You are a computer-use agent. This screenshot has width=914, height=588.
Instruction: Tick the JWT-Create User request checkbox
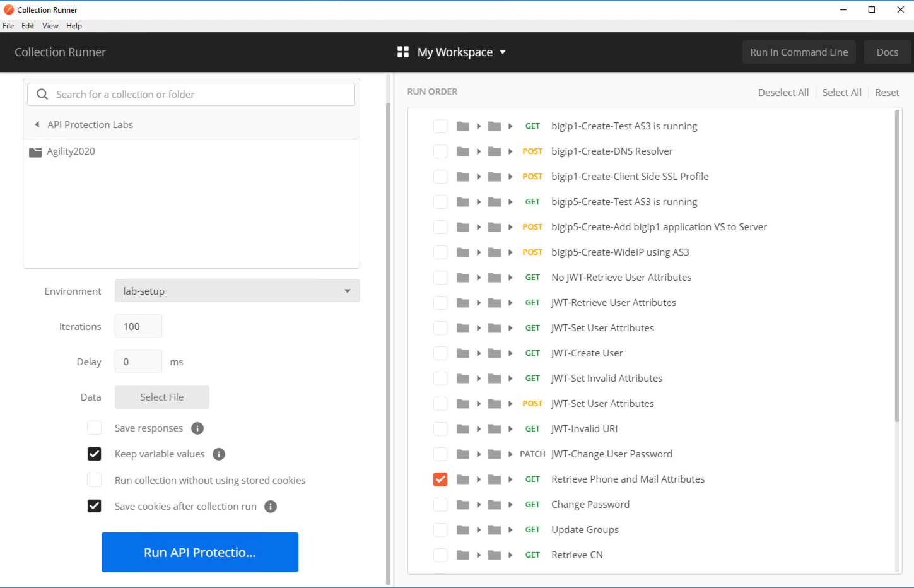pyautogui.click(x=440, y=353)
